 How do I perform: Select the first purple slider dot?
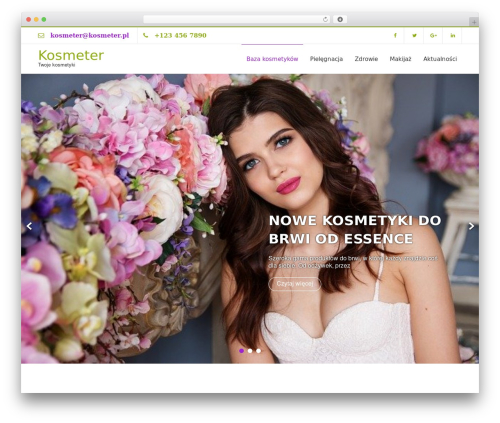click(x=241, y=351)
